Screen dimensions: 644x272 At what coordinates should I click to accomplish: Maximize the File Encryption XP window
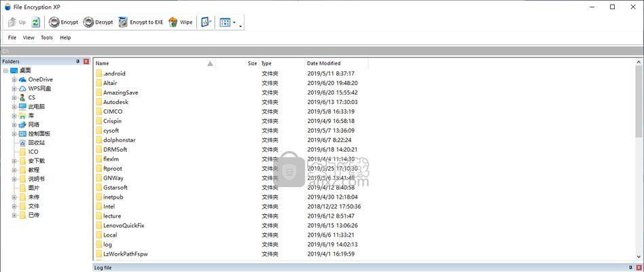point(612,7)
